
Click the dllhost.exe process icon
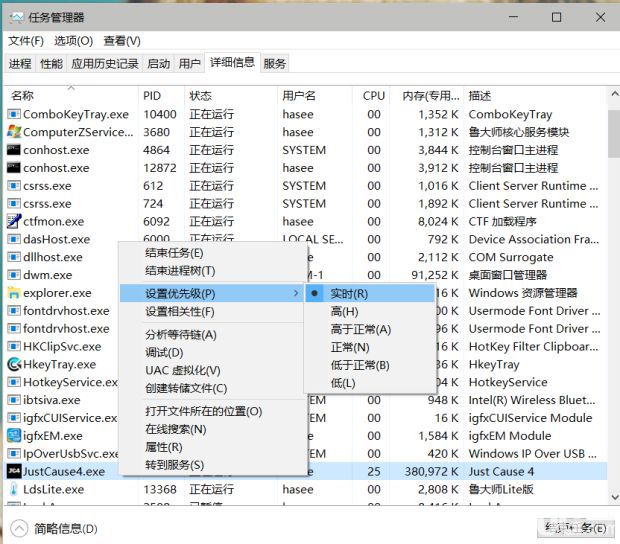point(13,257)
